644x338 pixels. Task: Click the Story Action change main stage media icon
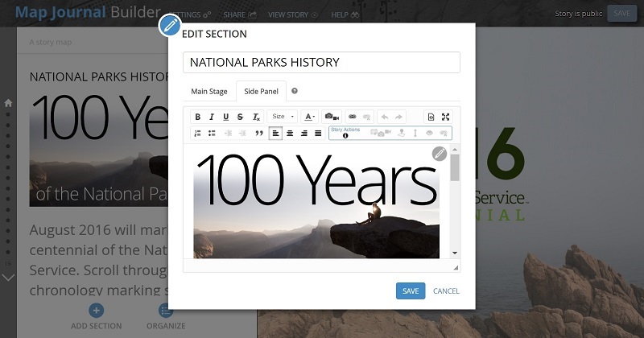[x=380, y=133]
